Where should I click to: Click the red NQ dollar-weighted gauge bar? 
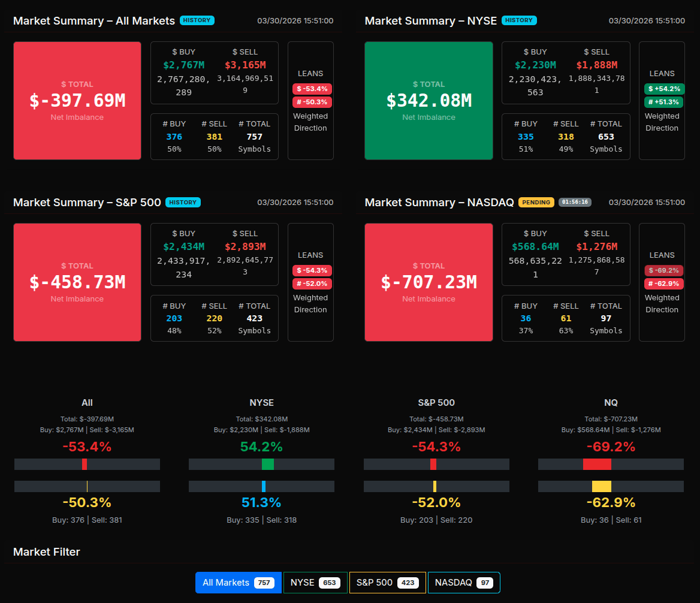597,464
